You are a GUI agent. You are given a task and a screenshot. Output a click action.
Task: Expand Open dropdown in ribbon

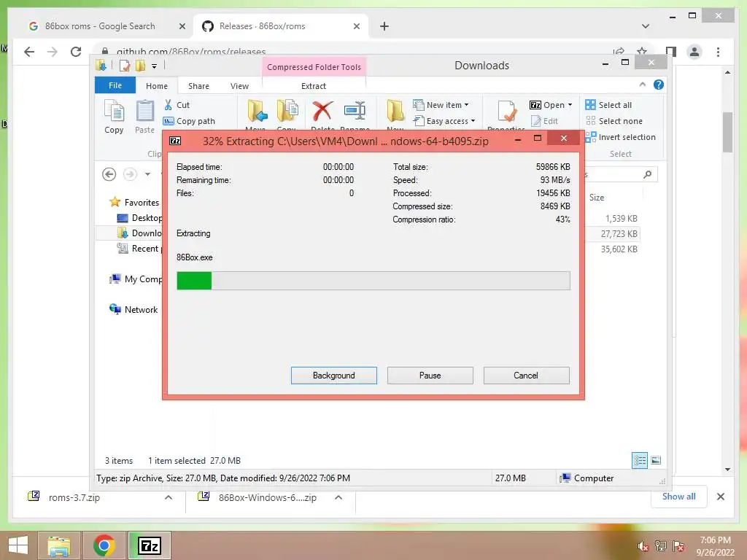coord(570,105)
